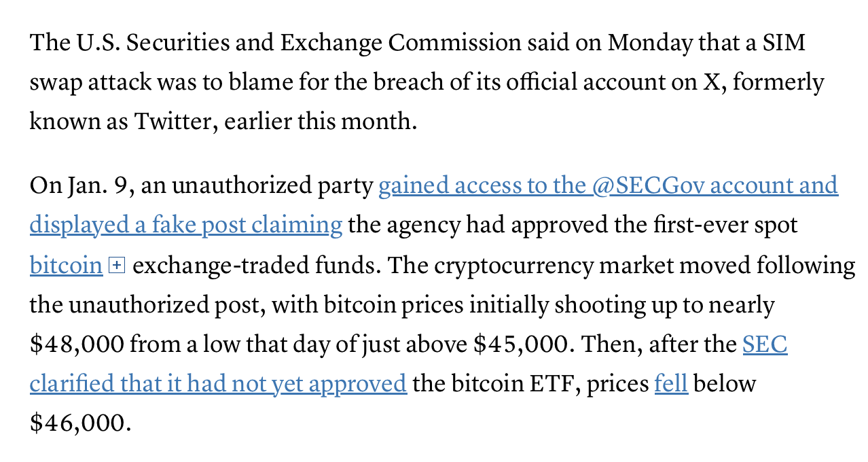Click the "$48,000" price figure

(x=77, y=344)
